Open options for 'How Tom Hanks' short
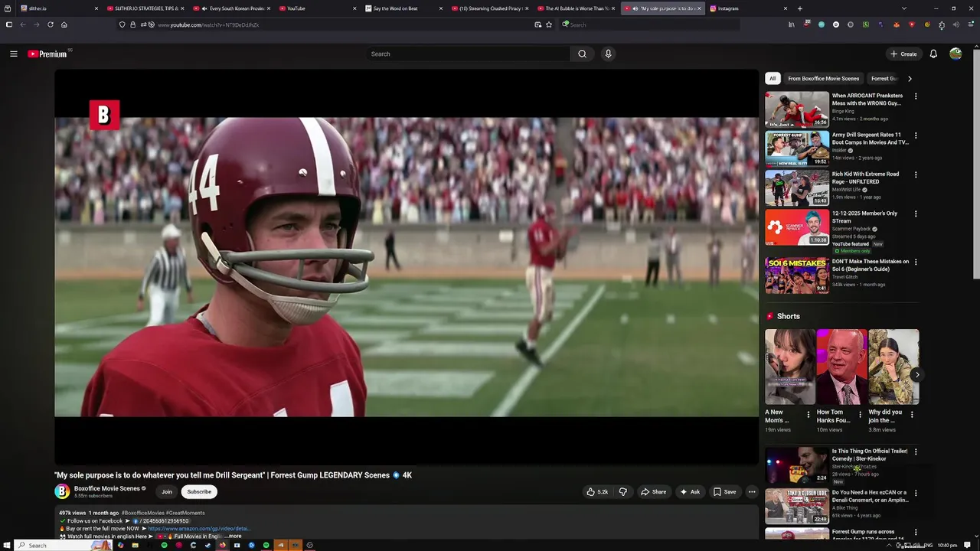Viewport: 980px width, 551px height. pos(860,415)
